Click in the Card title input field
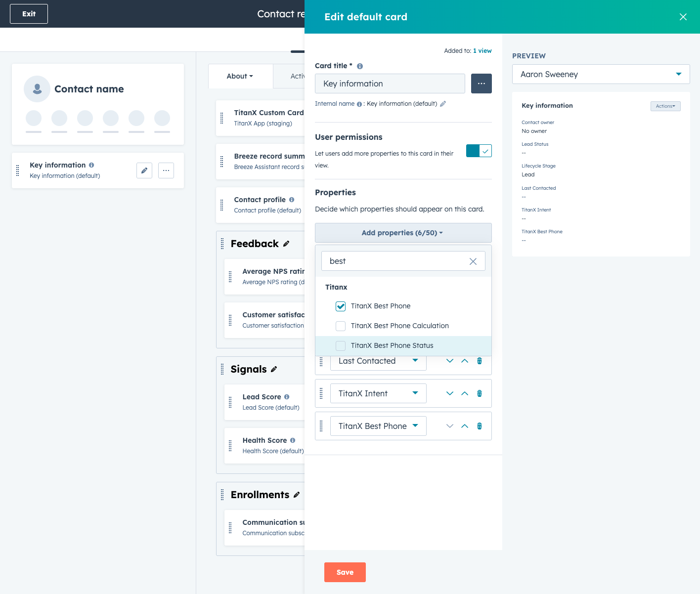This screenshot has height=594, width=700. coord(390,84)
